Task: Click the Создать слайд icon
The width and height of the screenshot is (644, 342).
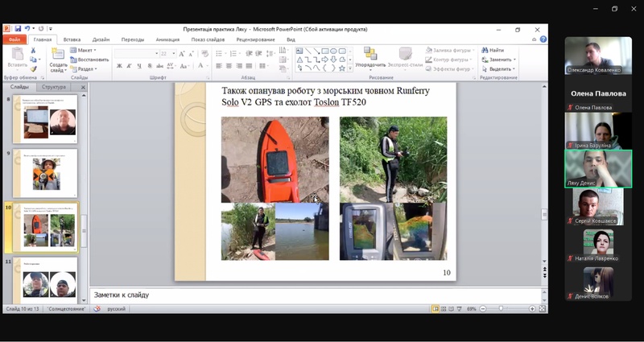Action: coord(58,54)
